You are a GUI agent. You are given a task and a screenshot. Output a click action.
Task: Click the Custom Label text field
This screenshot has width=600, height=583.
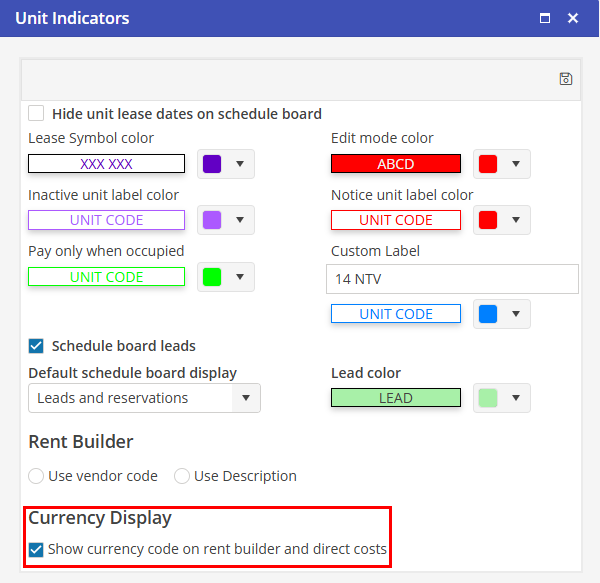(452, 279)
